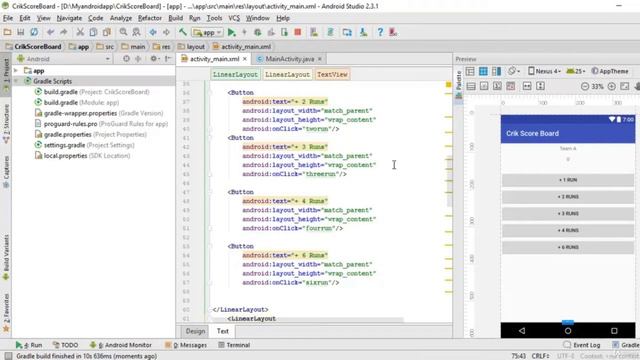The width and height of the screenshot is (640, 360).
Task: Click the Paste toolbar icon
Action: click(107, 32)
